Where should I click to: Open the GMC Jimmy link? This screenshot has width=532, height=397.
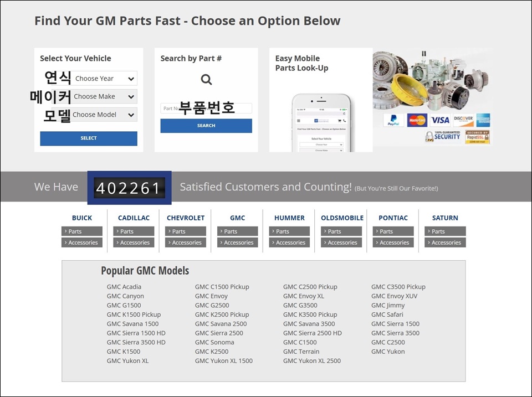[x=388, y=305]
